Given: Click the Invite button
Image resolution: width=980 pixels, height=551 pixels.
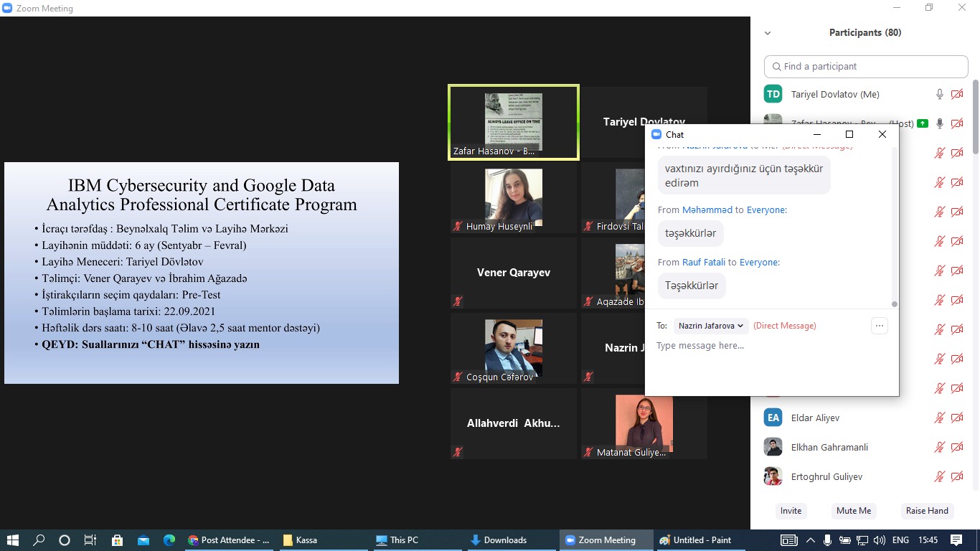Looking at the screenshot, I should (791, 511).
